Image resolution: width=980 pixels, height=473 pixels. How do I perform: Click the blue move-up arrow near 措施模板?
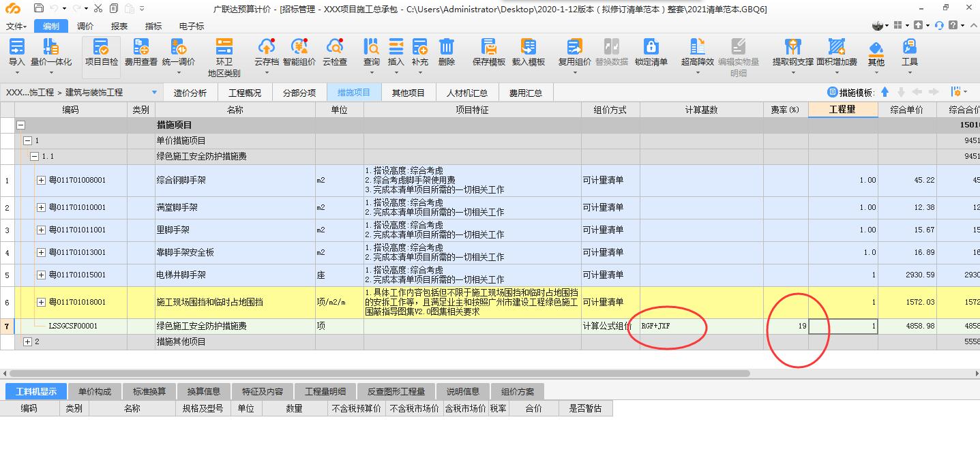885,92
